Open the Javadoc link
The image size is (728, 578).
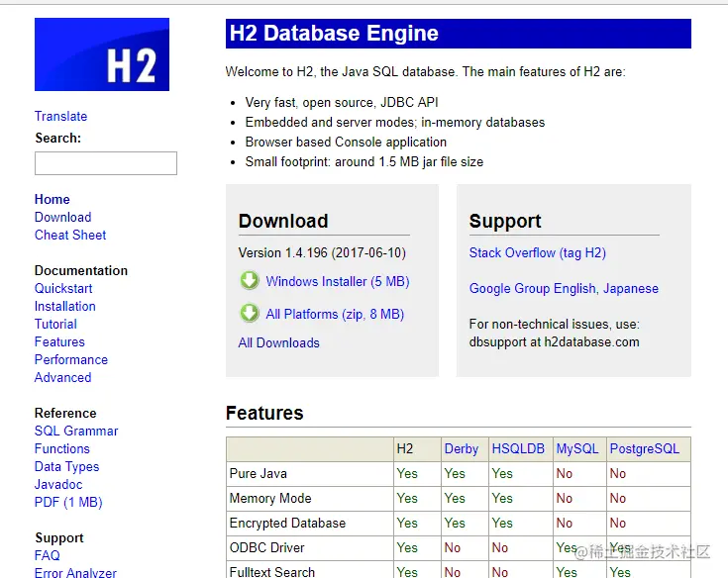(58, 484)
